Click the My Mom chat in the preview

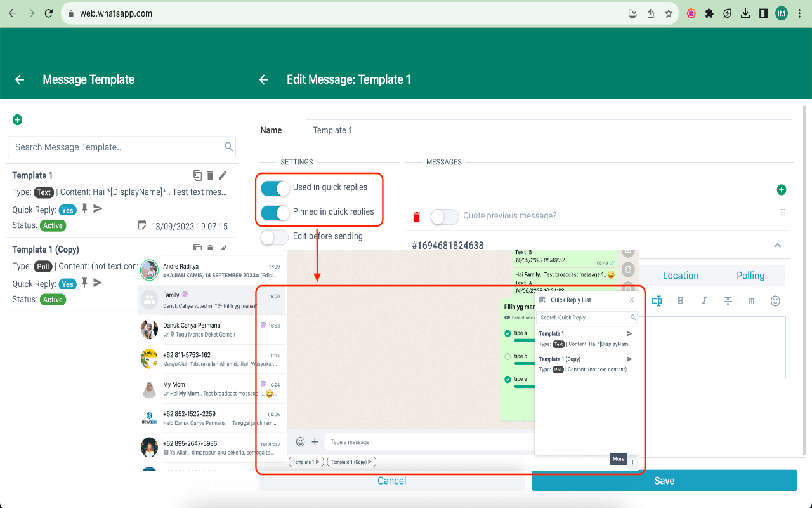pos(211,389)
